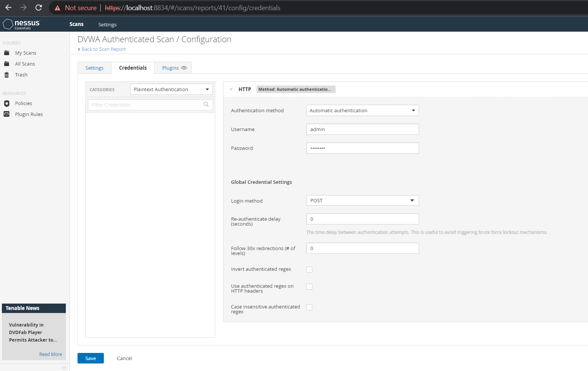Collapse the HTTP credential section
The height and width of the screenshot is (371, 588).
231,89
